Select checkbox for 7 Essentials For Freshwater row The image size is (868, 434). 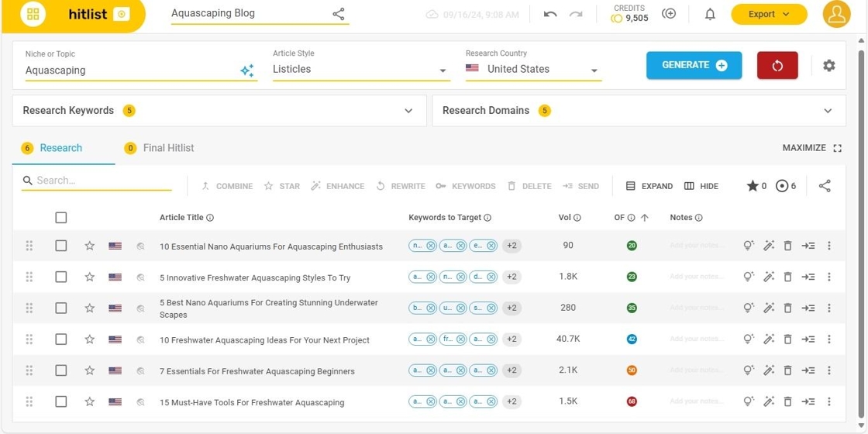coord(61,370)
